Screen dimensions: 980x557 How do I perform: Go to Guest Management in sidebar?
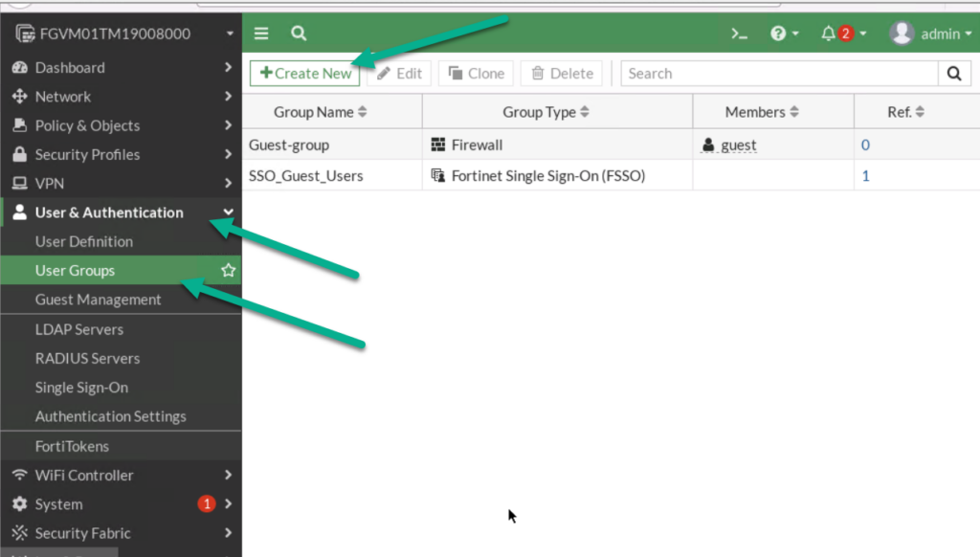click(x=98, y=299)
